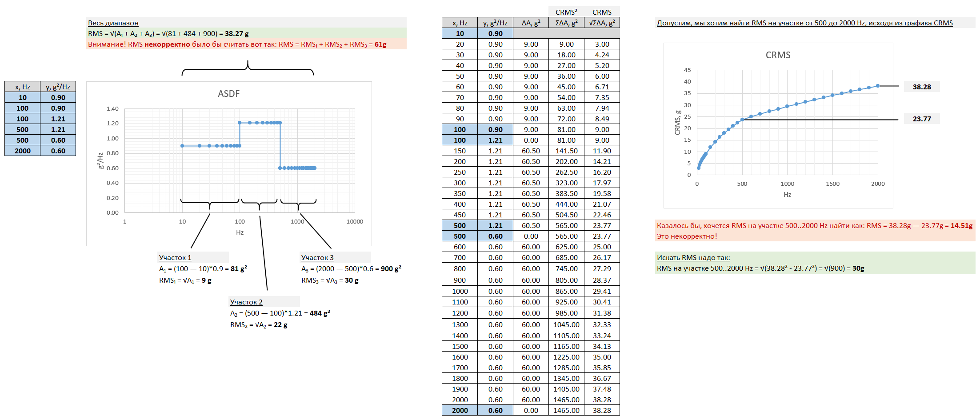980x420 pixels.
Task: Select the 23.77 label next to the CRMS chart
Action: tap(922, 119)
